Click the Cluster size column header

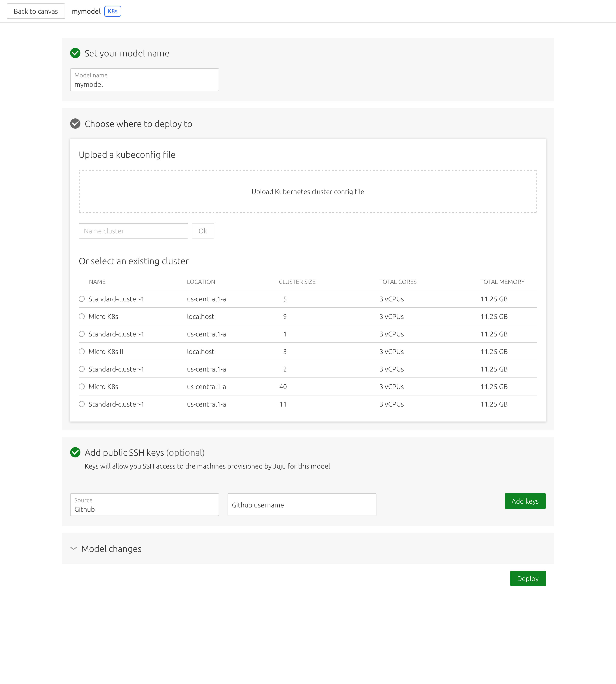pyautogui.click(x=297, y=282)
